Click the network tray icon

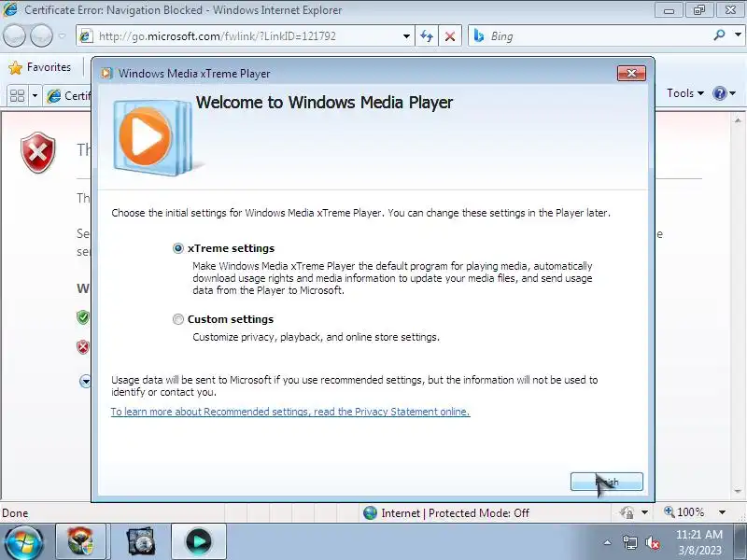point(629,542)
